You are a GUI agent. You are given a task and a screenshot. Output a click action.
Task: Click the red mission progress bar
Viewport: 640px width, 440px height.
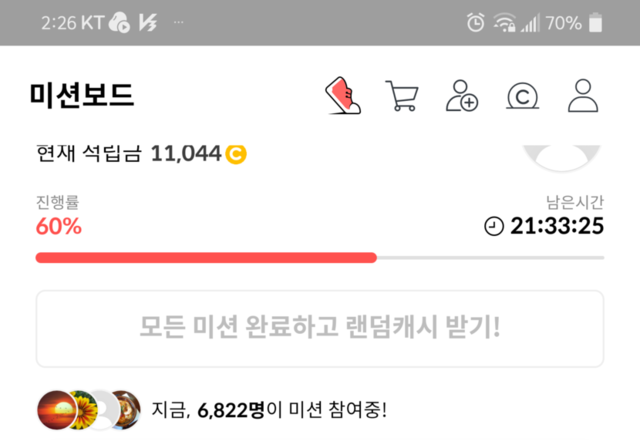(x=206, y=258)
